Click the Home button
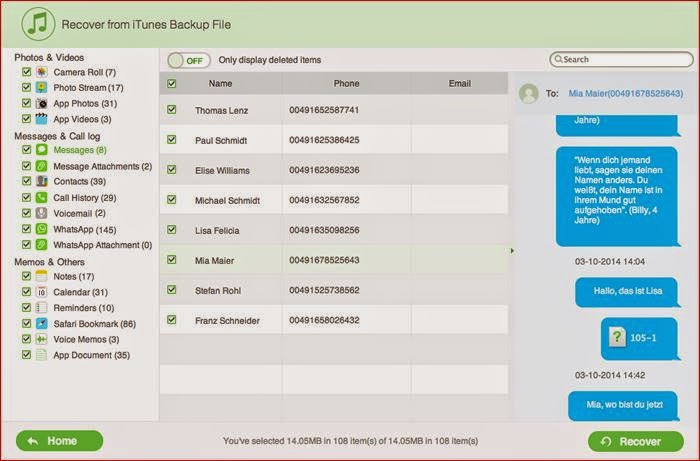Image resolution: width=700 pixels, height=461 pixels. [x=59, y=441]
